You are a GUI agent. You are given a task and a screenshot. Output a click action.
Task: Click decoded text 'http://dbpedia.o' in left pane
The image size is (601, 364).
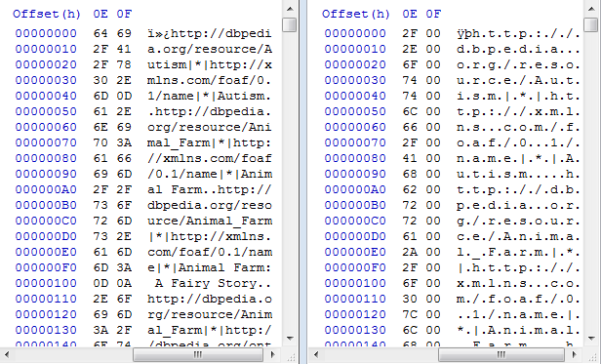click(x=210, y=299)
